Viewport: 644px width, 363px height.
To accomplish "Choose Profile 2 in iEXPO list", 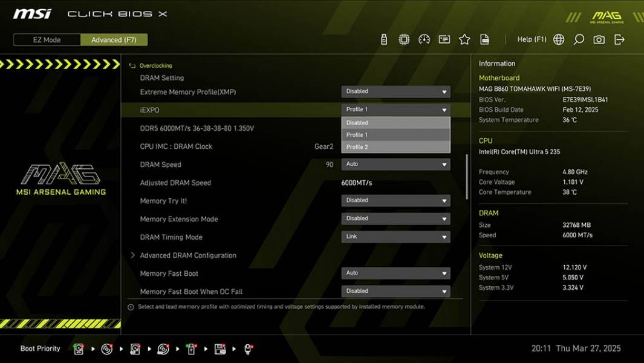I will click(x=395, y=147).
